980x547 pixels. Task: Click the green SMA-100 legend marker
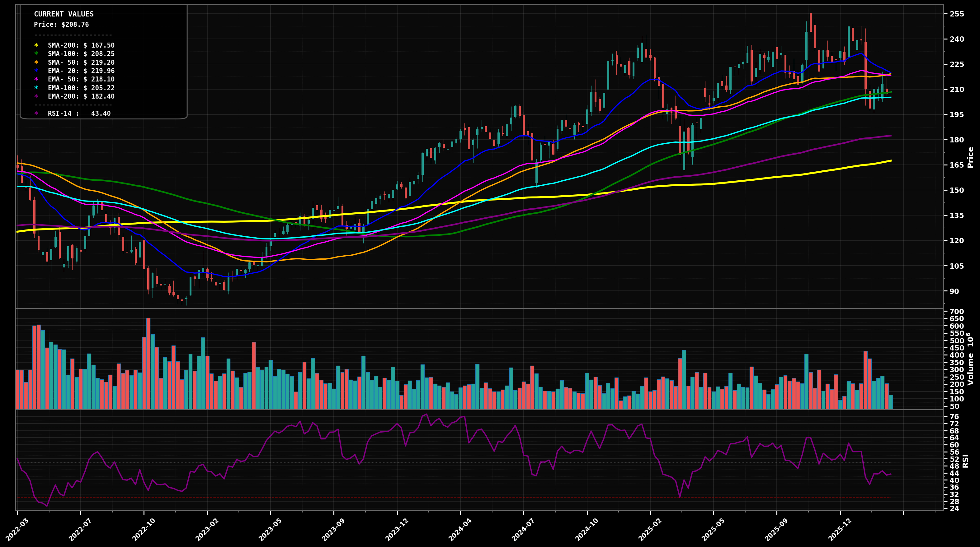pyautogui.click(x=36, y=54)
